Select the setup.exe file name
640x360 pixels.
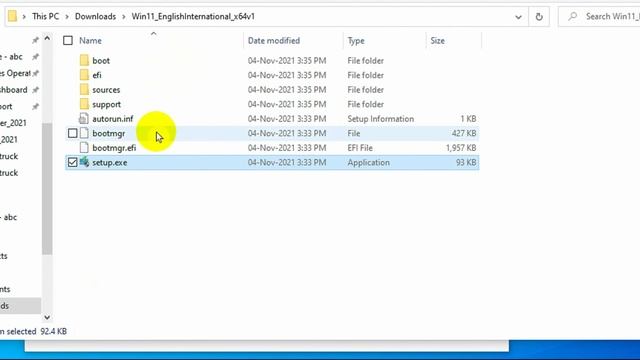(x=109, y=162)
